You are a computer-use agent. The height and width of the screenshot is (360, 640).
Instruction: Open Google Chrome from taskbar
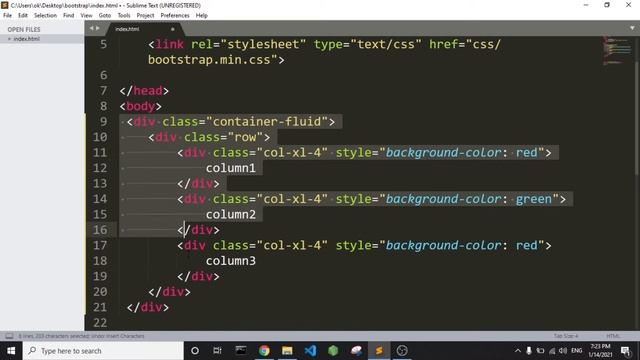click(264, 351)
